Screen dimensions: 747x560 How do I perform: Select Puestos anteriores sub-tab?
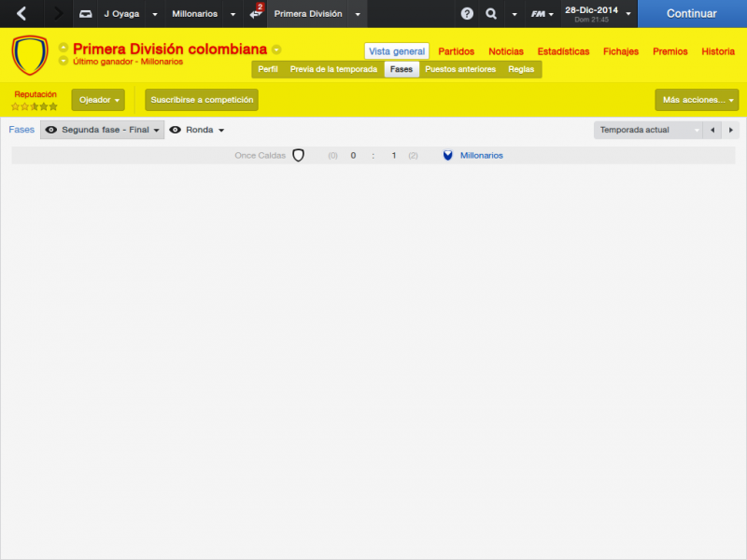click(460, 69)
